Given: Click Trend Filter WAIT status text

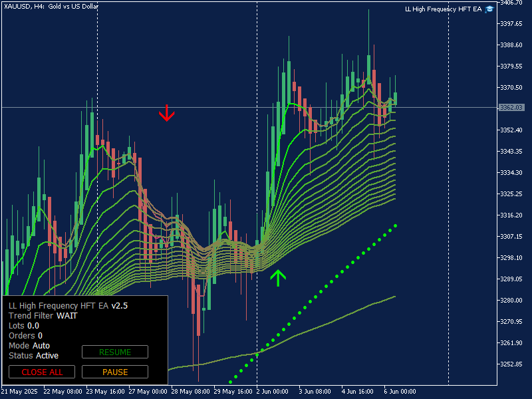Looking at the screenshot, I should pos(43,315).
